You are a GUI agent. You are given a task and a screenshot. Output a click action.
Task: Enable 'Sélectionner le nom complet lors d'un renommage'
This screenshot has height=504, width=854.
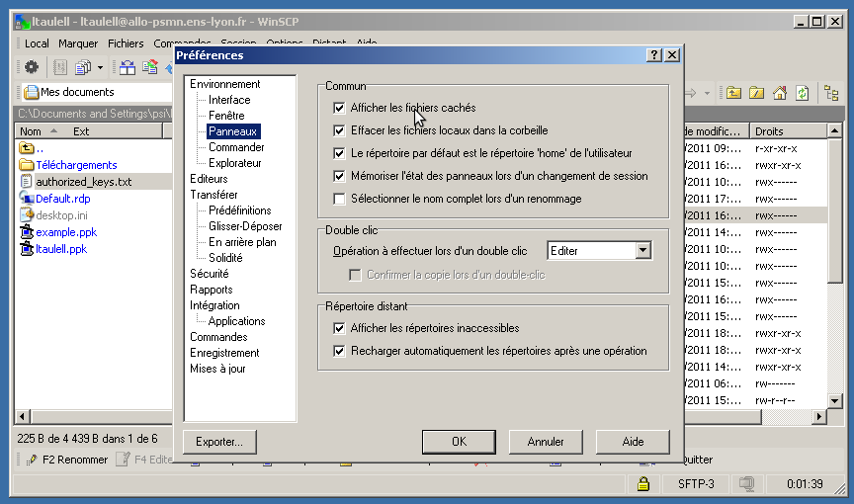(x=339, y=199)
